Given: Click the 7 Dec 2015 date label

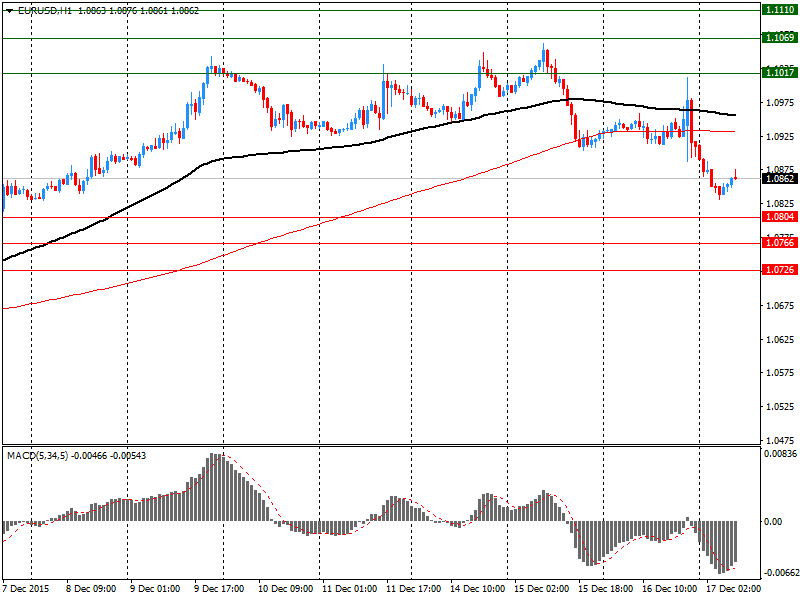Looking at the screenshot, I should tap(26, 589).
